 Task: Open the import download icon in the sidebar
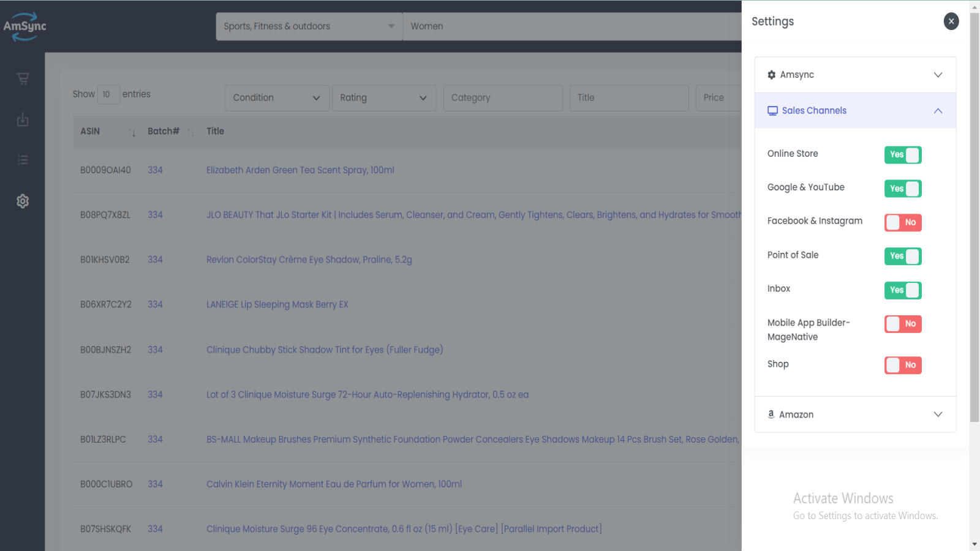click(x=23, y=119)
